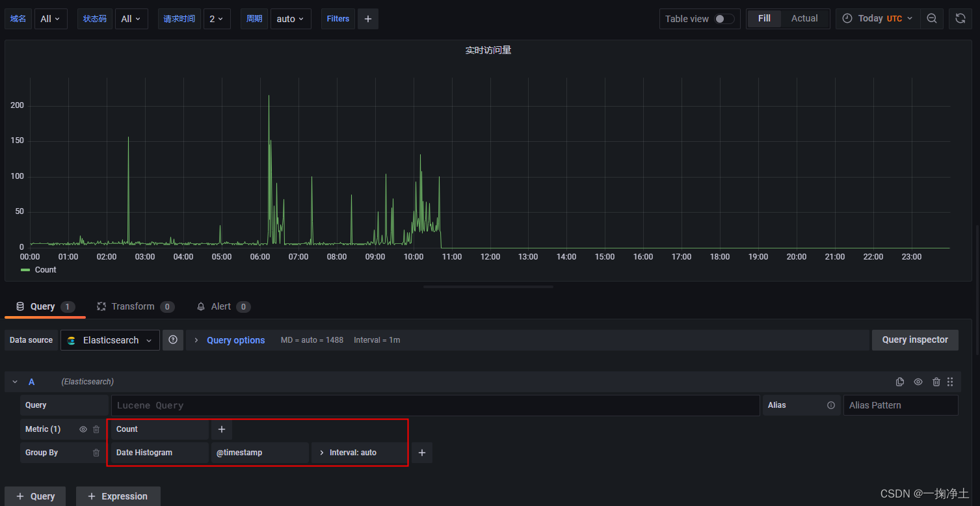Screen dimensions: 980x506
Task: Remove Metric (1) with trash icon
Action: [x=96, y=429]
